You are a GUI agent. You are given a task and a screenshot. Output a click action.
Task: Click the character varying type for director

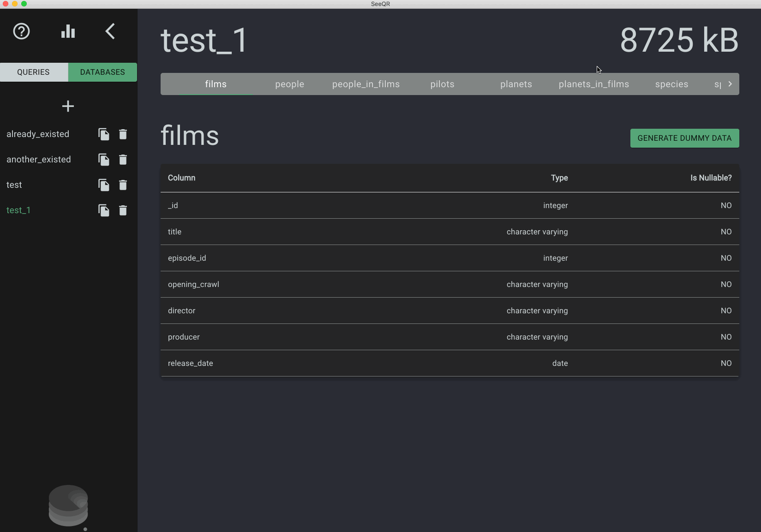[x=537, y=311]
